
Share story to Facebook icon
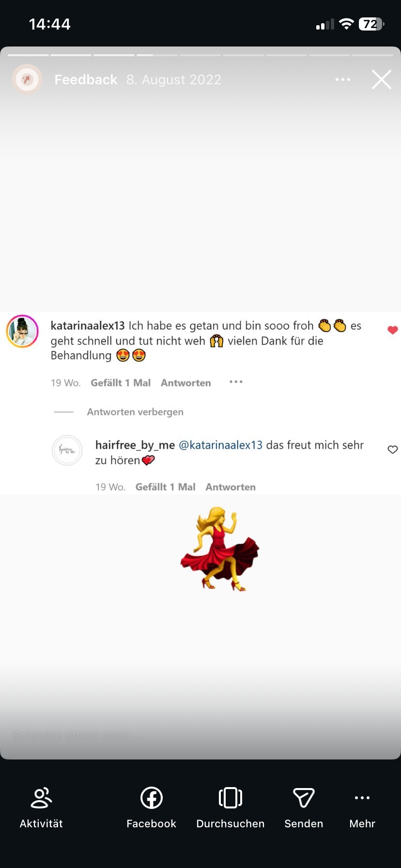click(151, 798)
